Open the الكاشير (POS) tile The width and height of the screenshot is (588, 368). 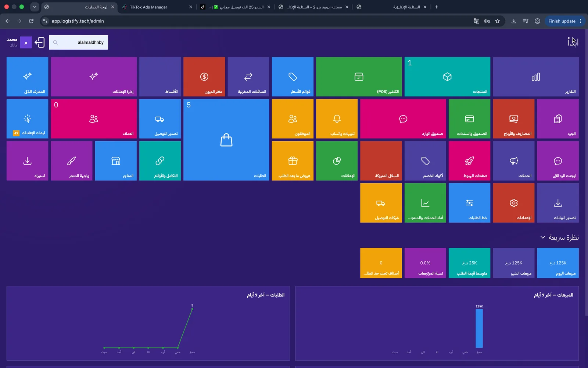359,77
